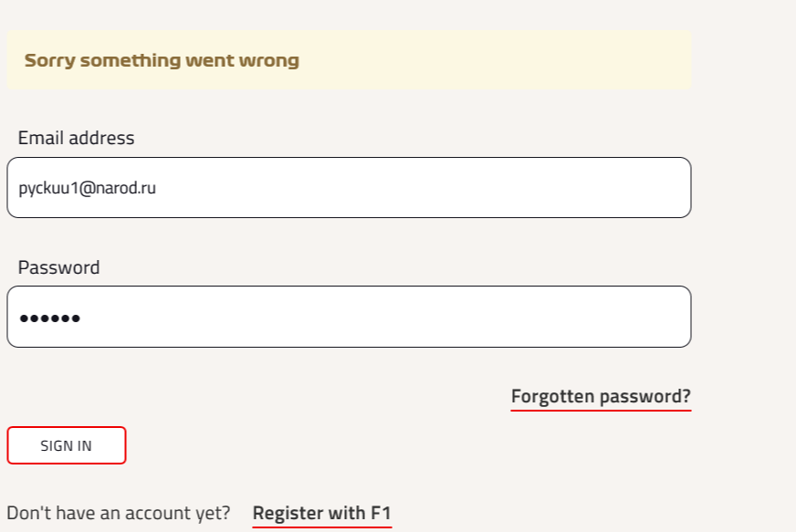Click the word "wrong" in the error banner
The width and height of the screenshot is (796, 532).
click(268, 61)
